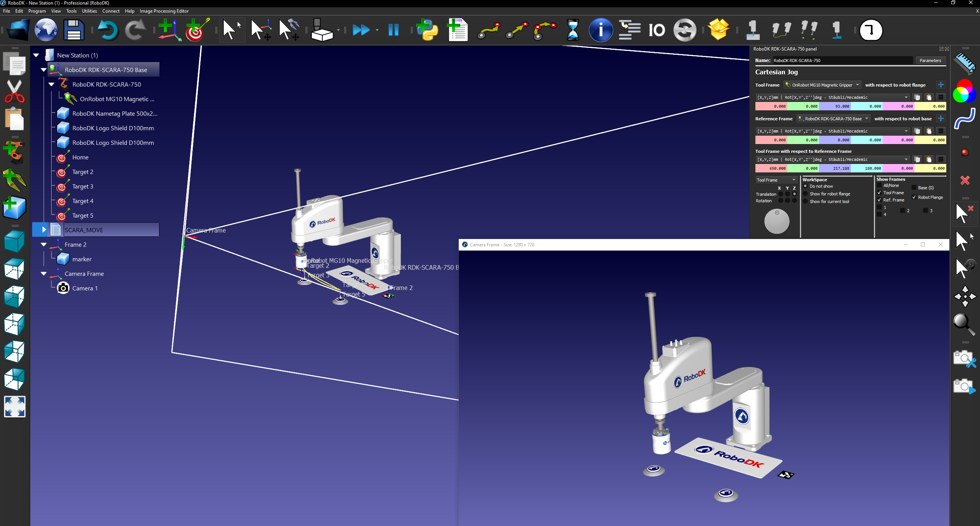The height and width of the screenshot is (526, 980).
Task: Expand the SCARA_MOVE program node
Action: coord(44,230)
